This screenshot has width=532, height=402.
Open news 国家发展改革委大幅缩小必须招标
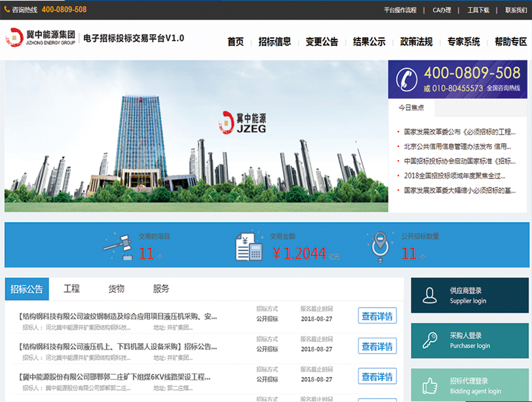(460, 190)
